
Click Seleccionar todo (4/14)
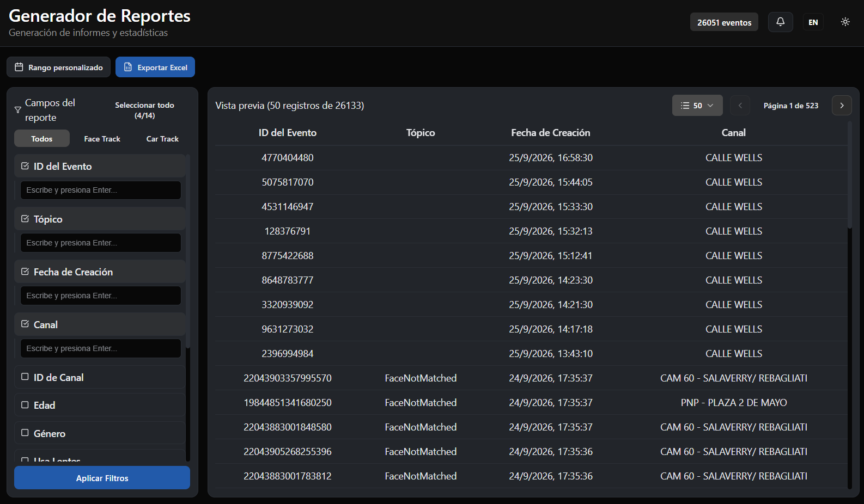click(x=144, y=110)
